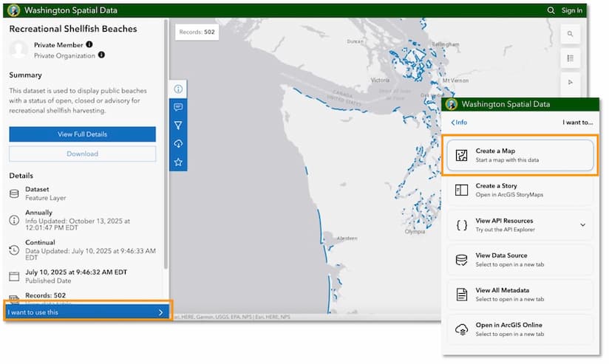609x364 pixels.
Task: Click the Private Member avatar image
Action: click(x=18, y=49)
